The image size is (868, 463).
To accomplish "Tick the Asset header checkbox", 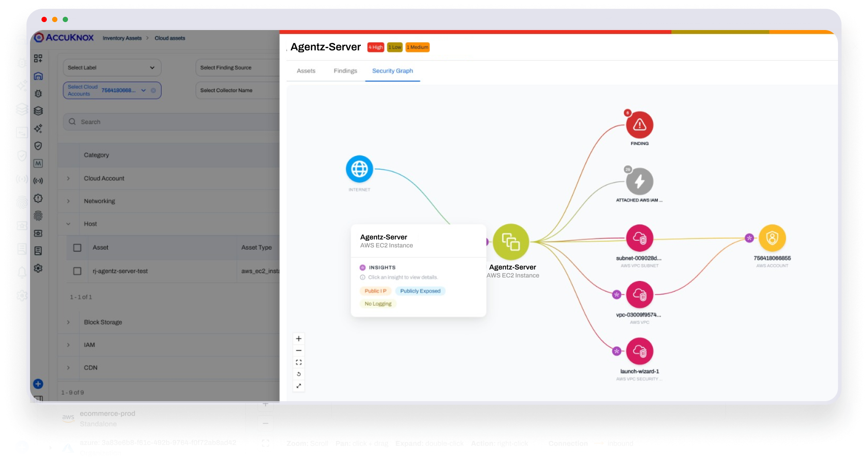I will pyautogui.click(x=77, y=248).
